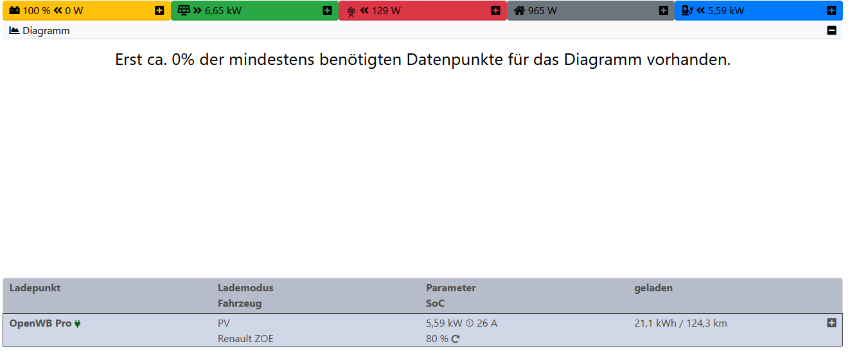Click the battery icon in yellow card
The image size is (868, 362).
pyautogui.click(x=15, y=10)
